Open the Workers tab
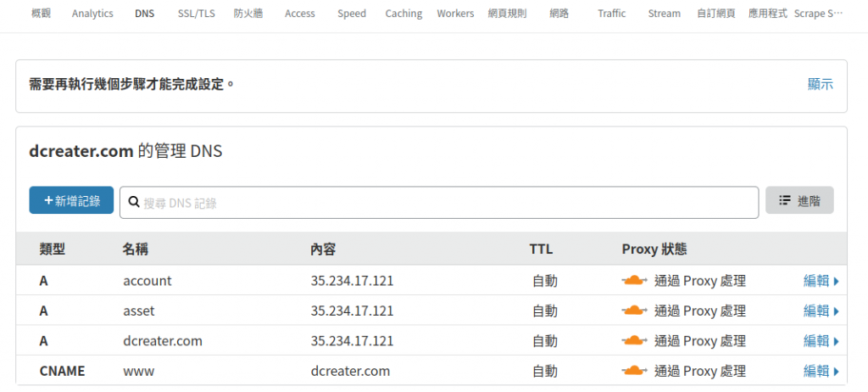 [x=455, y=14]
